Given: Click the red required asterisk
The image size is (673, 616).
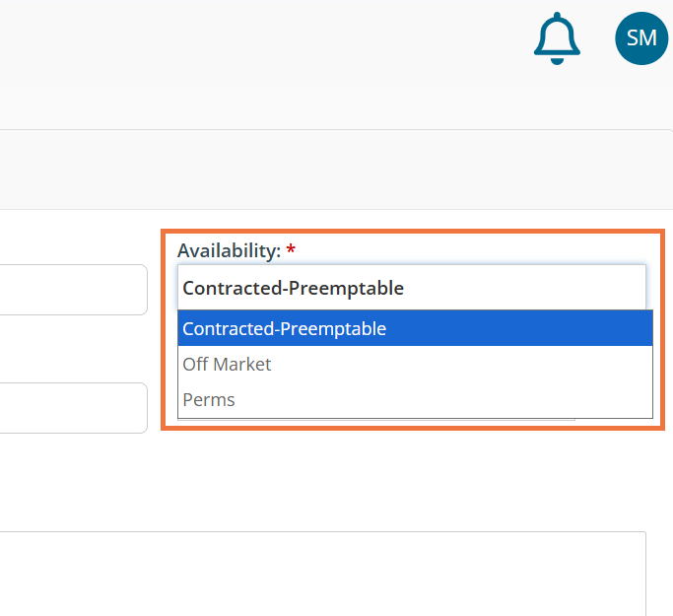Looking at the screenshot, I should (x=291, y=251).
